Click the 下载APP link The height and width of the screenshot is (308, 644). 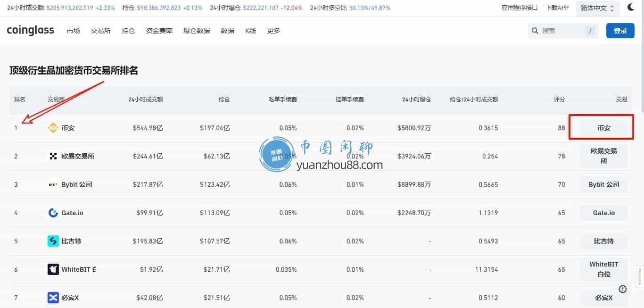coord(557,8)
